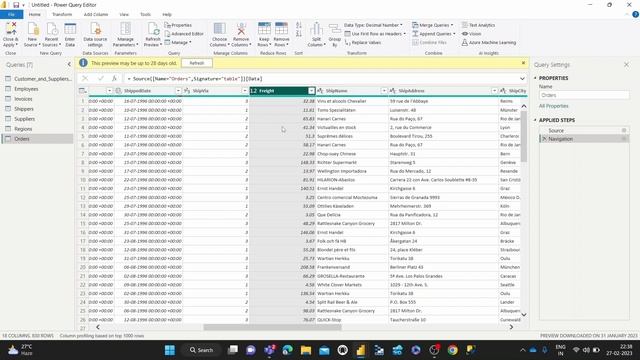Open the ShipAddress column filter dropdown

click(x=494, y=91)
